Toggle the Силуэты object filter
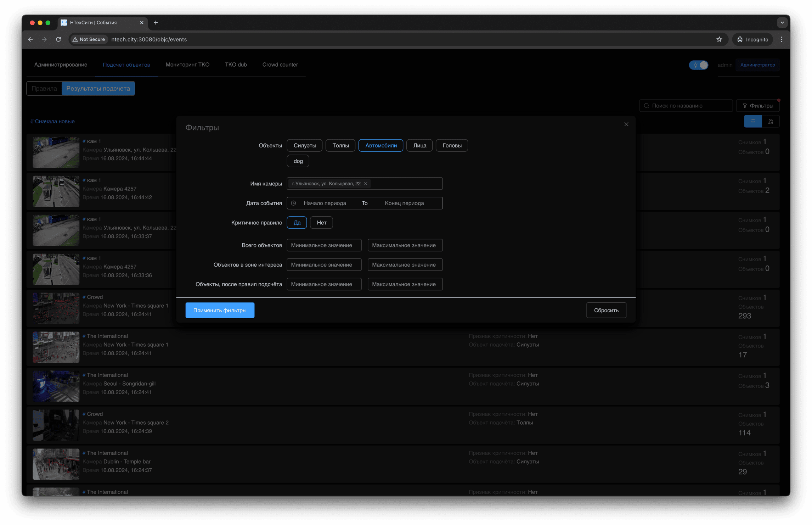The image size is (812, 525). pyautogui.click(x=304, y=145)
